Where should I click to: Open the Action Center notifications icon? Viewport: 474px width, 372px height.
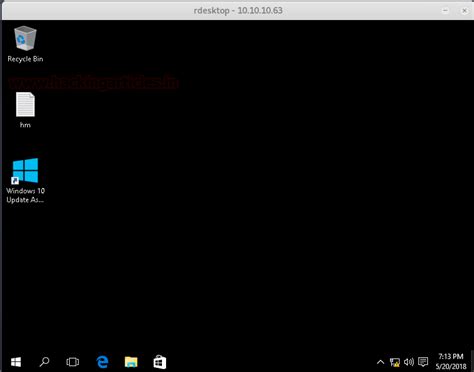(423, 362)
